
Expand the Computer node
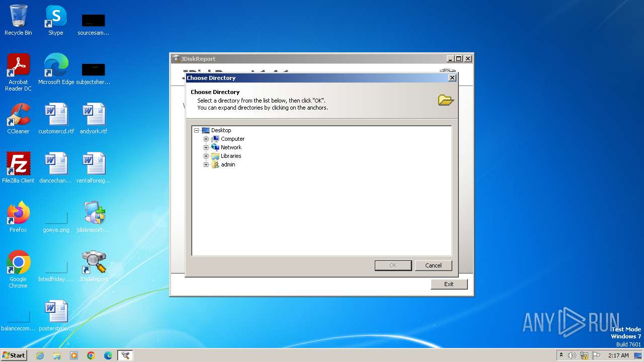(x=206, y=139)
